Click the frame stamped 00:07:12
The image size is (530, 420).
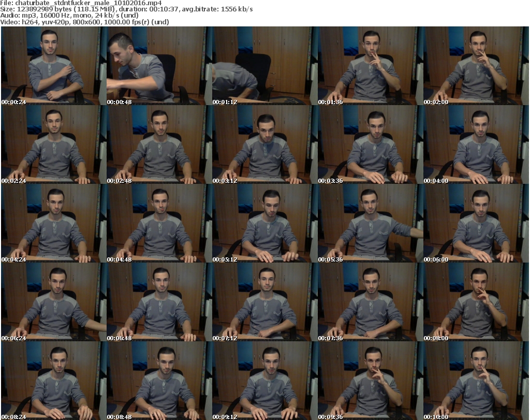264,302
